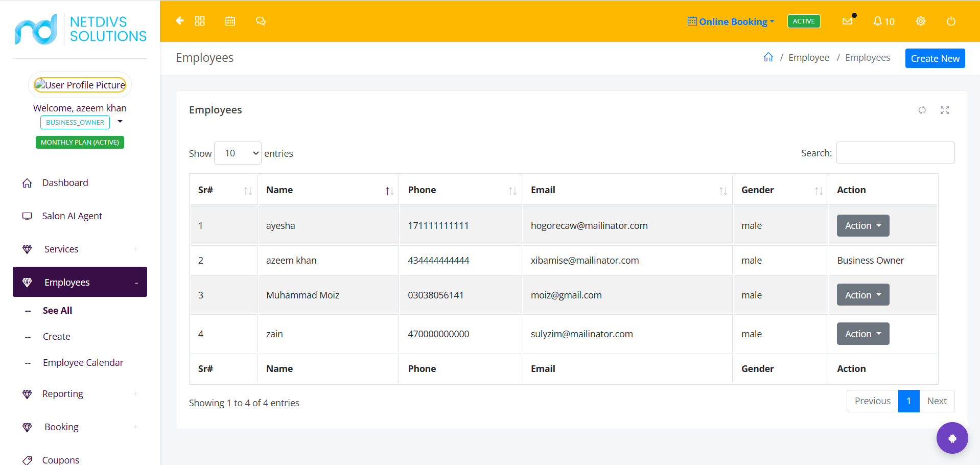The image size is (980, 465).
Task: Open Action dropdown for Muhammad Moiz
Action: [863, 295]
